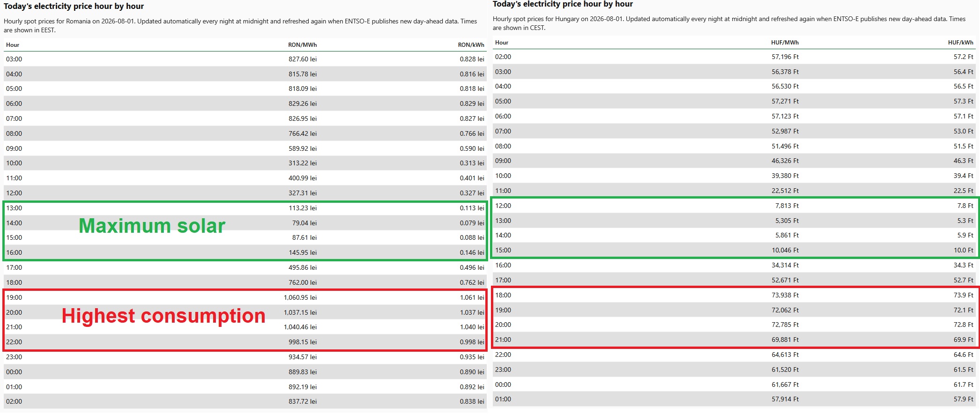The image size is (980, 414).
Task: Click the 72.8 Ft value
Action: point(964,325)
